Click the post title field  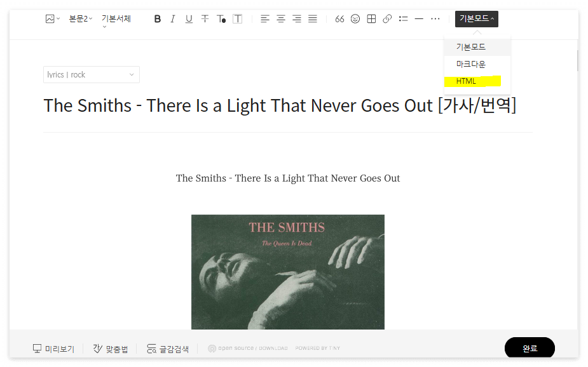(x=280, y=105)
